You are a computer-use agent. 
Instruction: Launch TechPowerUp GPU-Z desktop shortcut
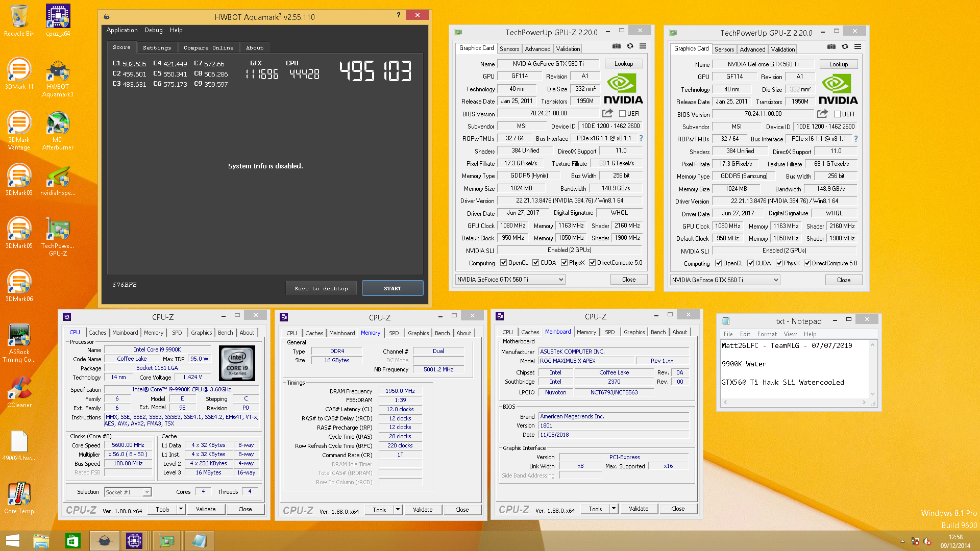coord(58,236)
